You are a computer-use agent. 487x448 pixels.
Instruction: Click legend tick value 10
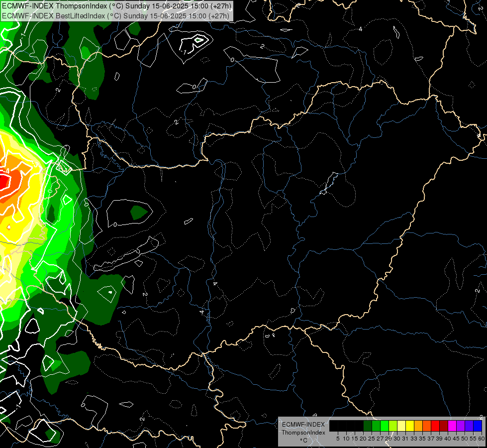pyautogui.click(x=346, y=439)
